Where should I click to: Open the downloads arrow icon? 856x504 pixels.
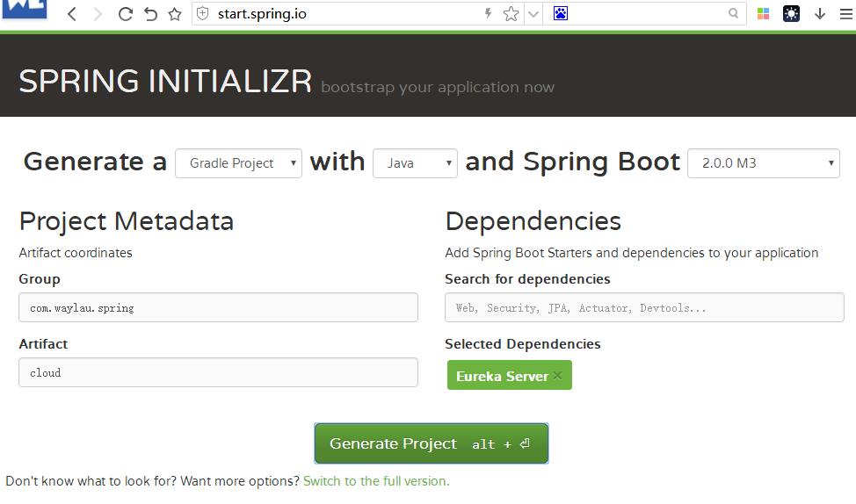tap(820, 14)
